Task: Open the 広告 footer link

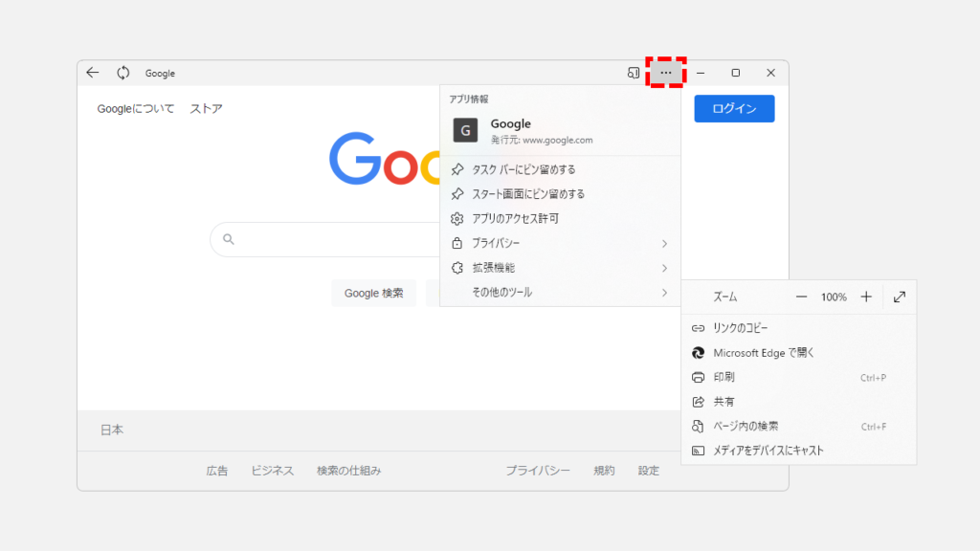Action: click(217, 471)
